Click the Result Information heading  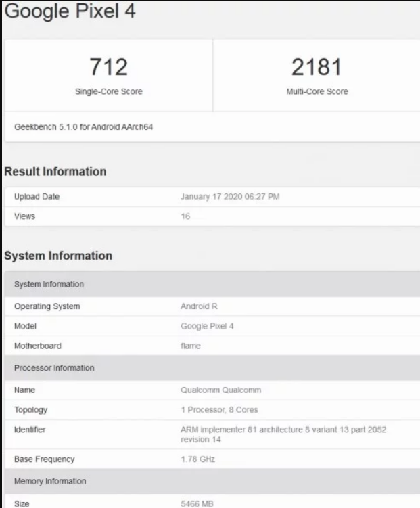(x=55, y=171)
